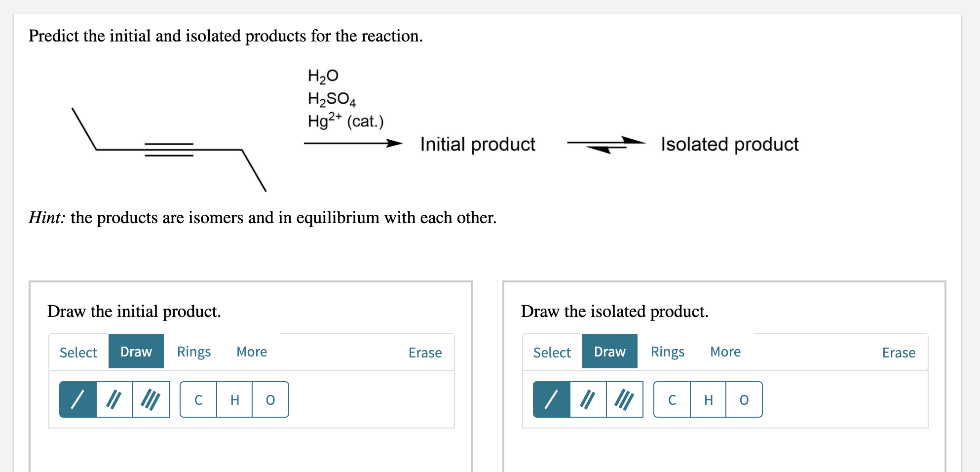This screenshot has height=472, width=980.
Task: Select single bond tool in isolated product panel
Action: point(552,399)
